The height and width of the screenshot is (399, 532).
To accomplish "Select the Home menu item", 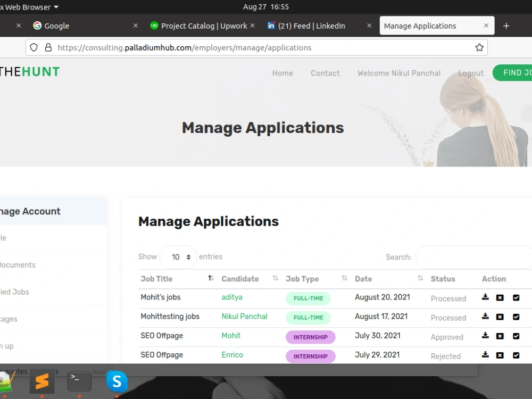I will tap(282, 73).
